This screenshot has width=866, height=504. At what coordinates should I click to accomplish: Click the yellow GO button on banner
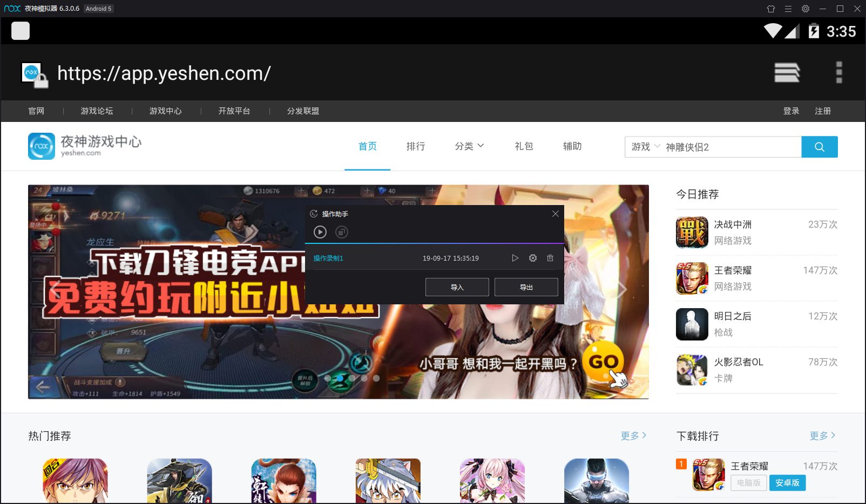[x=604, y=362]
